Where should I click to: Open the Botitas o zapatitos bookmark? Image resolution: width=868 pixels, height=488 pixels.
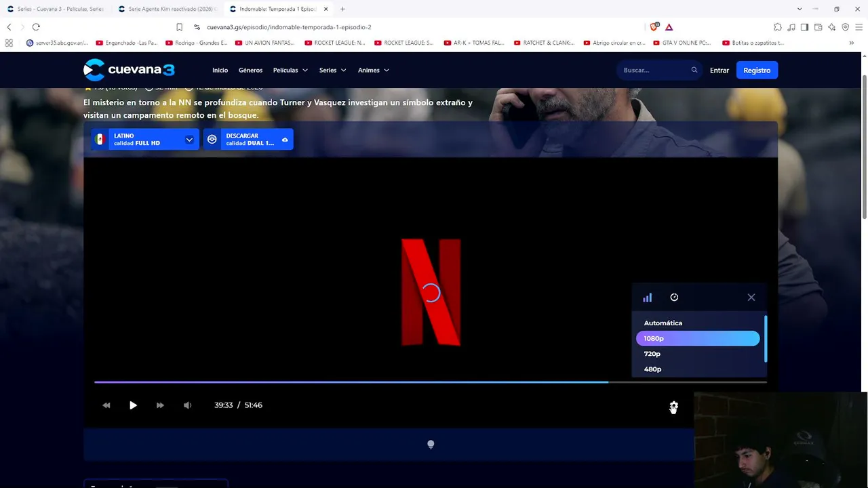[x=753, y=43]
